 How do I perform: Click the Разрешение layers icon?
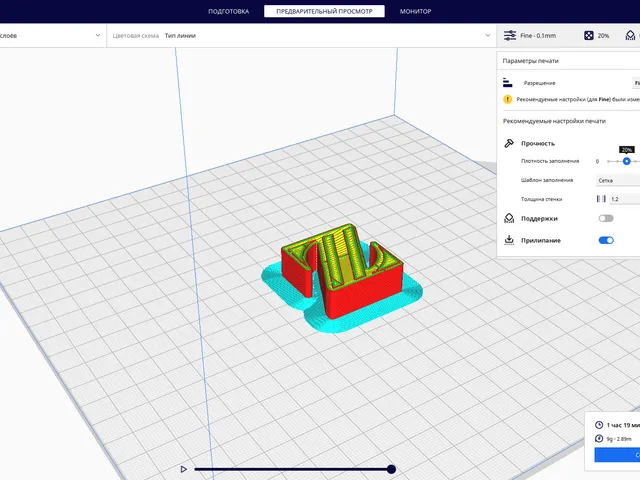point(507,83)
